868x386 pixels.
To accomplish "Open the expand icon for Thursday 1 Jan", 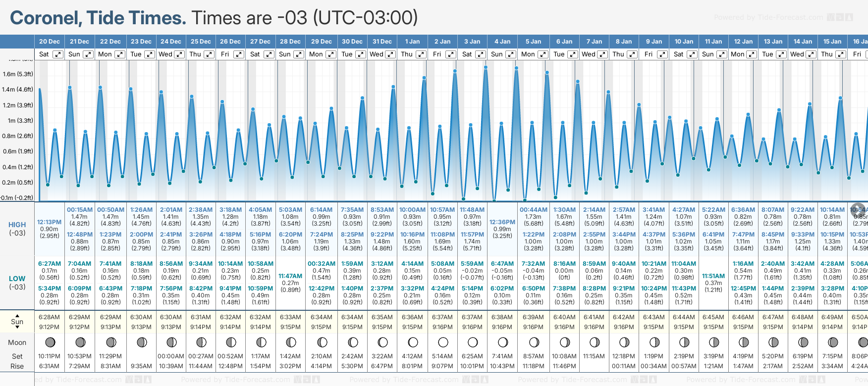I will 421,54.
